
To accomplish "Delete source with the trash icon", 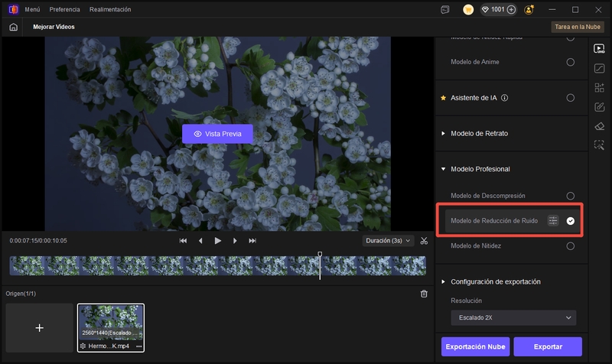I will (x=424, y=294).
